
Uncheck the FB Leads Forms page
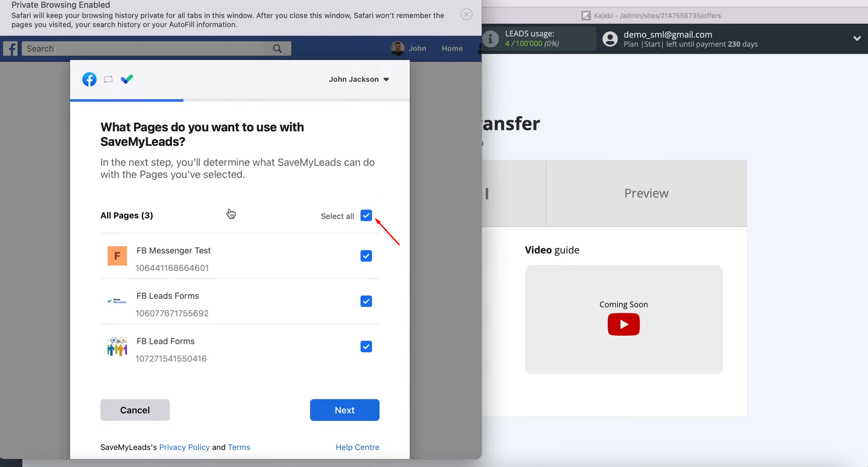click(x=366, y=301)
